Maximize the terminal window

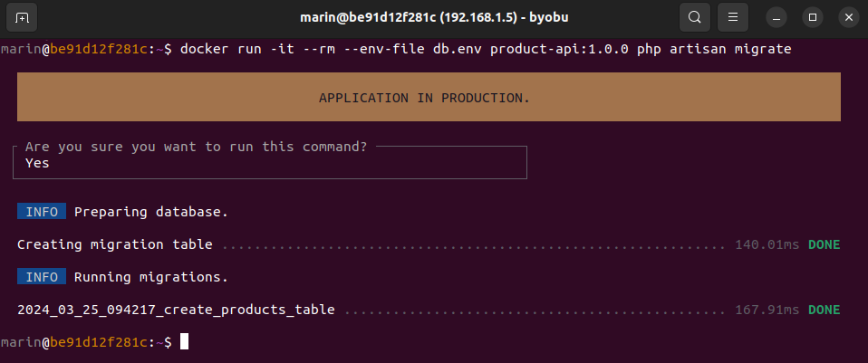click(813, 18)
